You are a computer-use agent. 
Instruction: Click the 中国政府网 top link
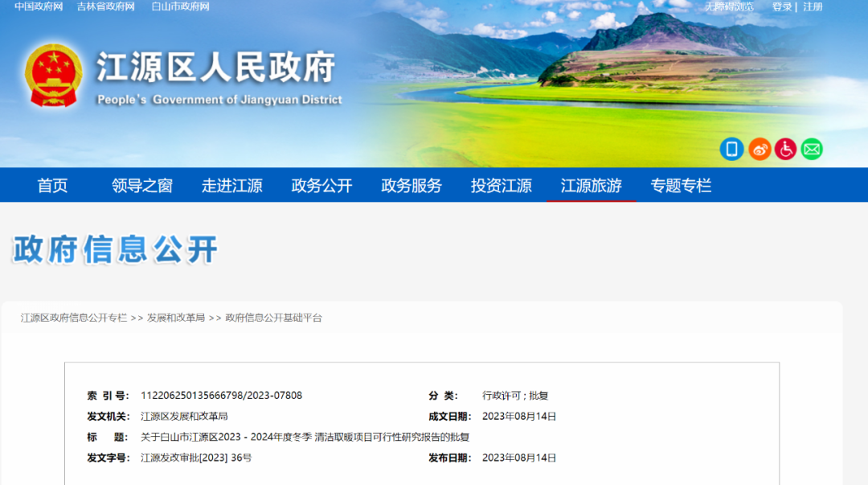[39, 6]
